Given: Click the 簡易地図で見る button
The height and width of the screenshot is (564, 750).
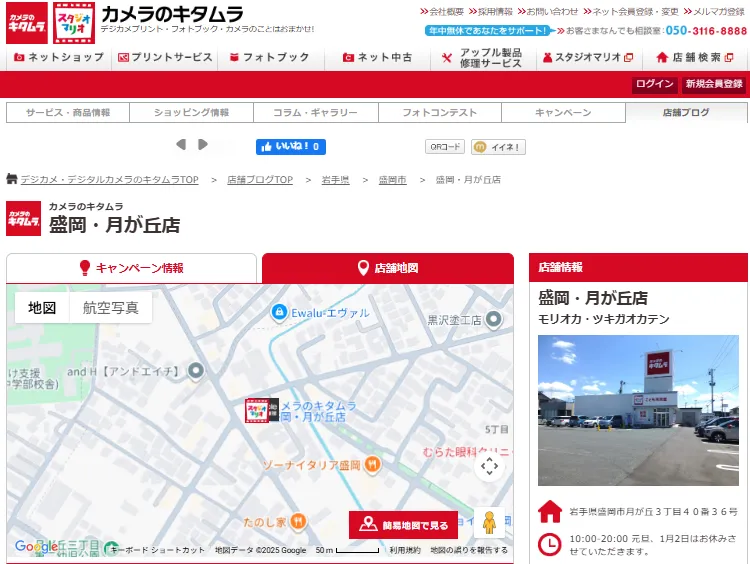Looking at the screenshot, I should (x=403, y=525).
